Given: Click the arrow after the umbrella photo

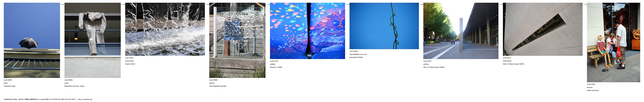Looking at the screenshot, I should point(62,4).
